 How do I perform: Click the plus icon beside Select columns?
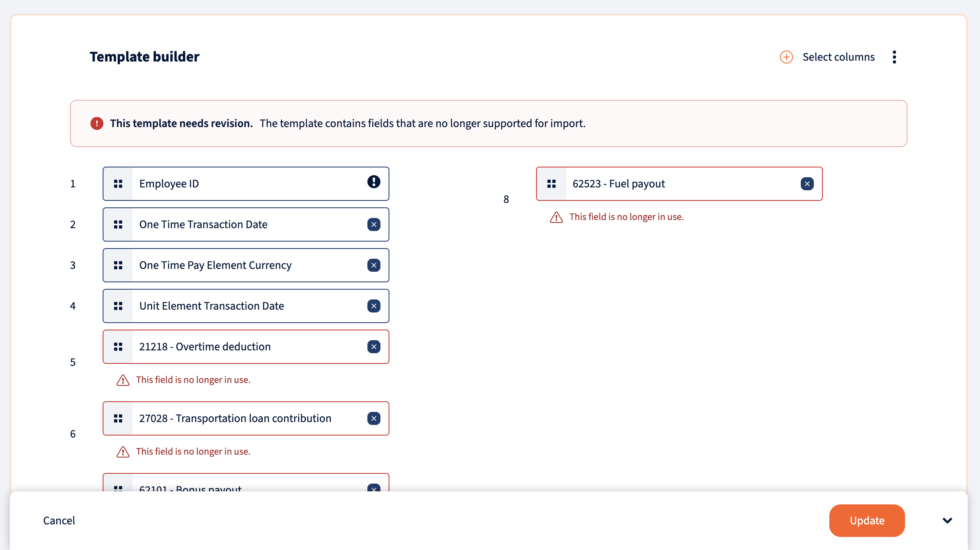pyautogui.click(x=786, y=57)
